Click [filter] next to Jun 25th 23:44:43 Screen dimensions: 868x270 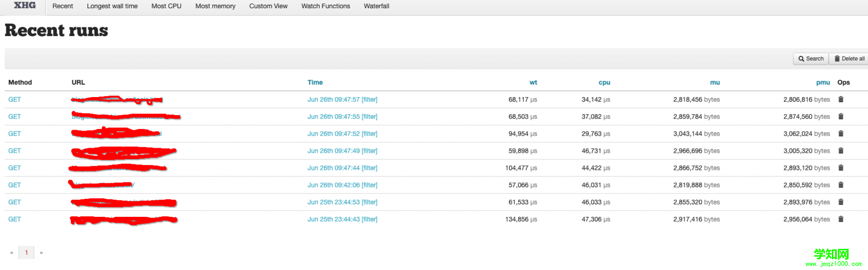point(369,219)
